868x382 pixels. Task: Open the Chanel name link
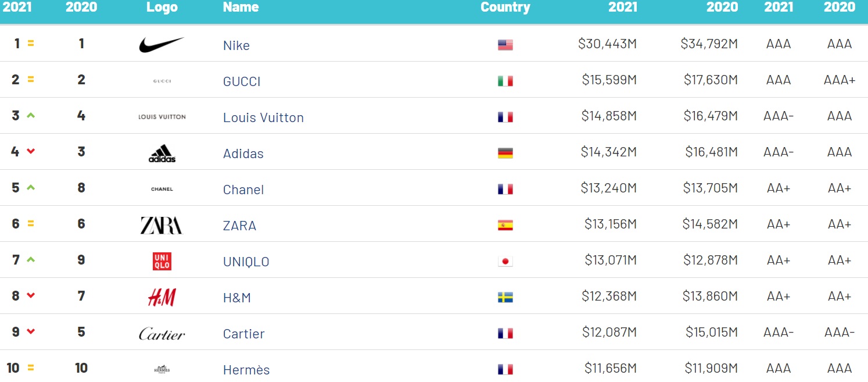[x=243, y=190]
